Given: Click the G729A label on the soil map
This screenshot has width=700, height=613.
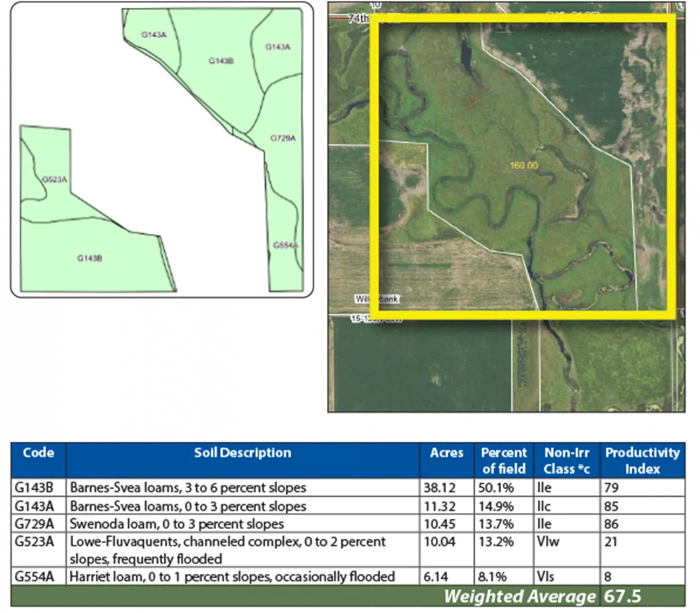Looking at the screenshot, I should click(283, 138).
